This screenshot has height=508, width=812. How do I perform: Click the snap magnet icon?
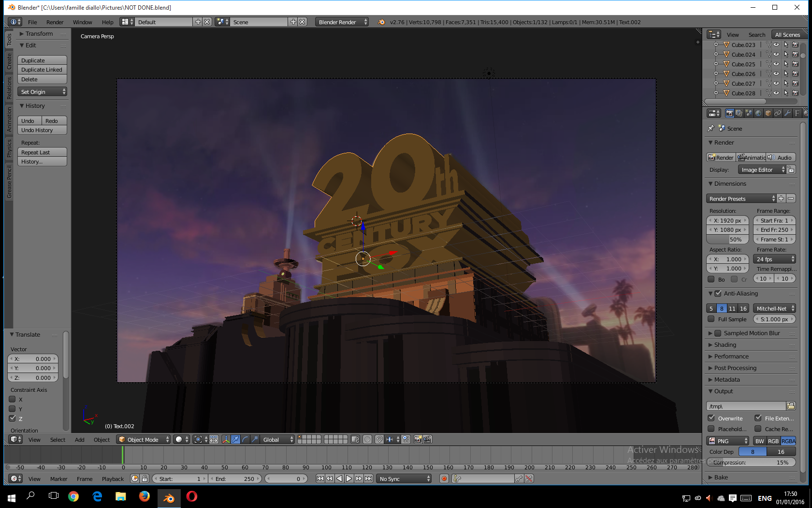point(379,439)
